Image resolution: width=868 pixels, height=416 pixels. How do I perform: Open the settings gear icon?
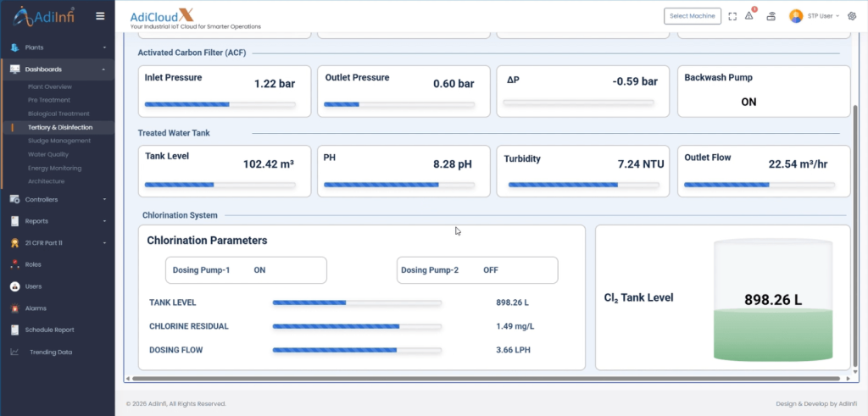852,16
